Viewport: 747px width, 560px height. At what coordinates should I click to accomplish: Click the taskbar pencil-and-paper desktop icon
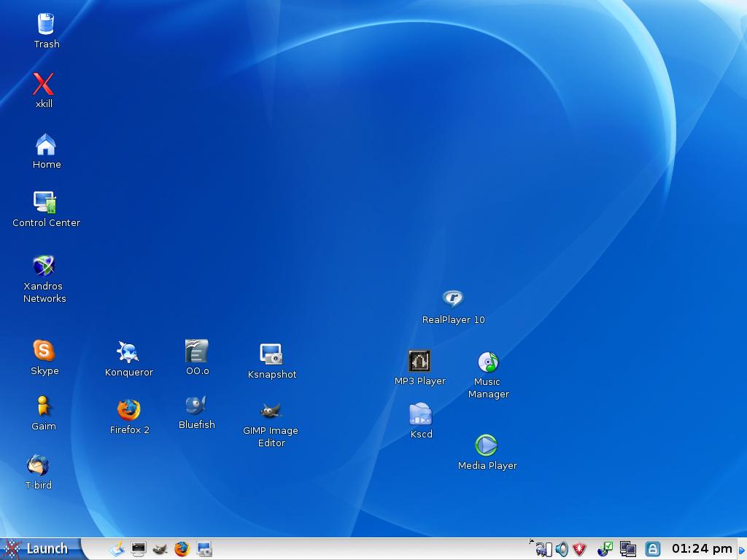(116, 549)
